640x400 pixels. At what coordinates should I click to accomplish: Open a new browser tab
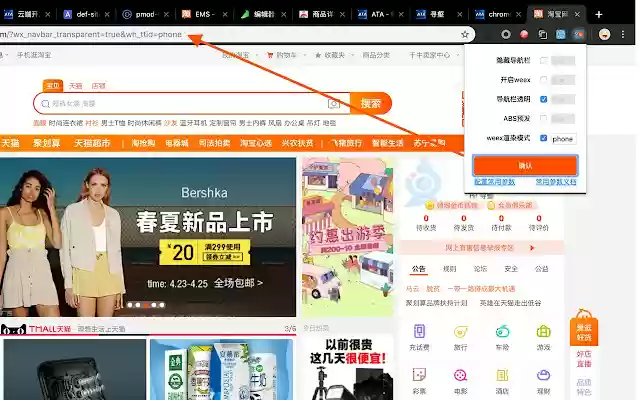[x=598, y=15]
